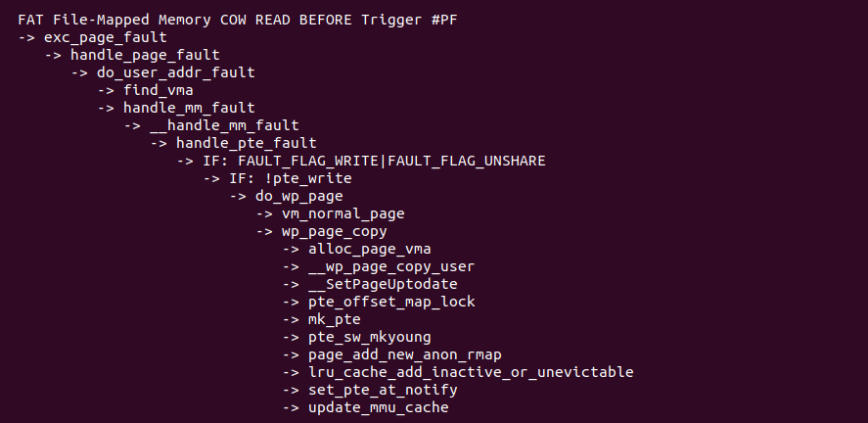Click the do_wp_page function
868x423 pixels.
(298, 197)
